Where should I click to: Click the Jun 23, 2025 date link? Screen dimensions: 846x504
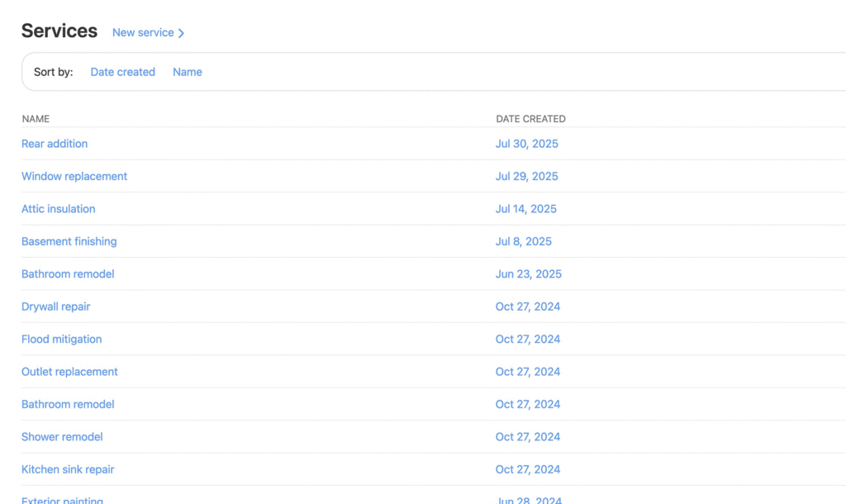click(x=528, y=274)
